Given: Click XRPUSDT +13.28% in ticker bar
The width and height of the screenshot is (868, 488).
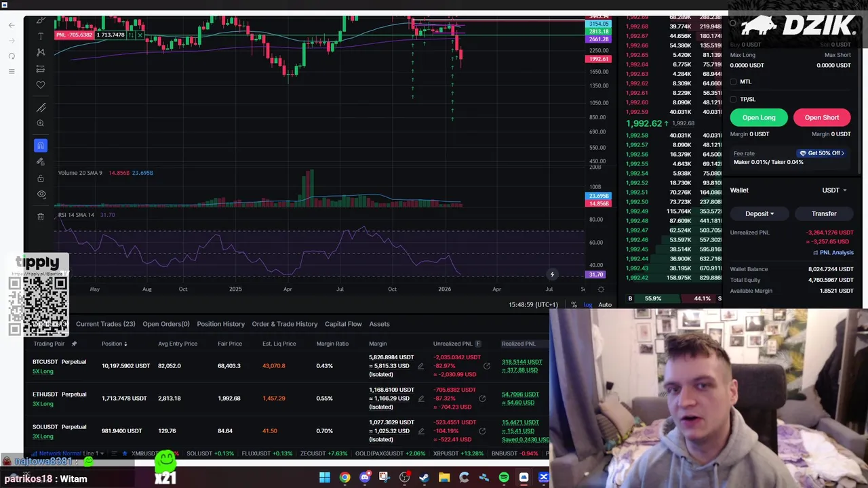Looking at the screenshot, I should 458,453.
